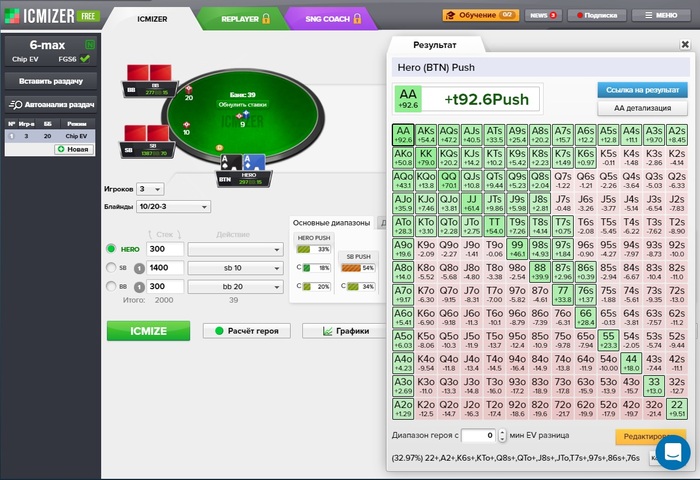Select the AKs cell in range grid

tap(426, 135)
